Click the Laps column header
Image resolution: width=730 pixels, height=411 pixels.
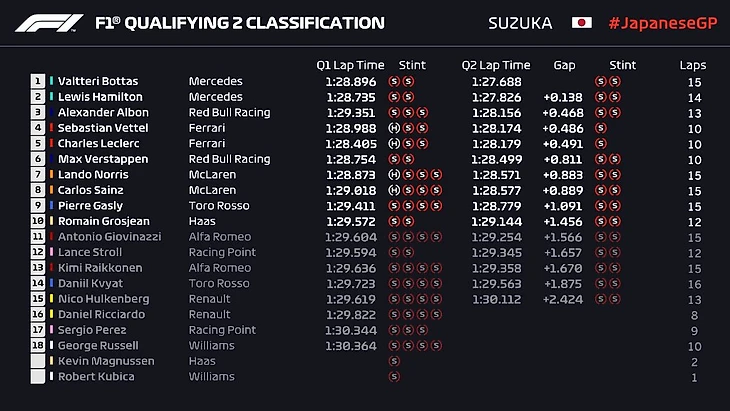tap(692, 65)
